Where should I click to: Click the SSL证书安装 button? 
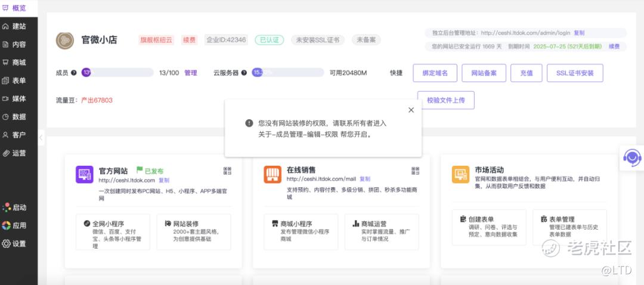coord(574,73)
